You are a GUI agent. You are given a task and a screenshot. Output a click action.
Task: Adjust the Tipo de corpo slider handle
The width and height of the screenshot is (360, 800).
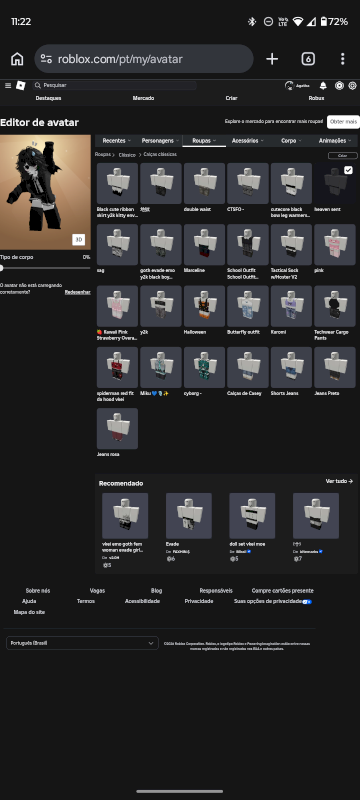click(x=2, y=268)
